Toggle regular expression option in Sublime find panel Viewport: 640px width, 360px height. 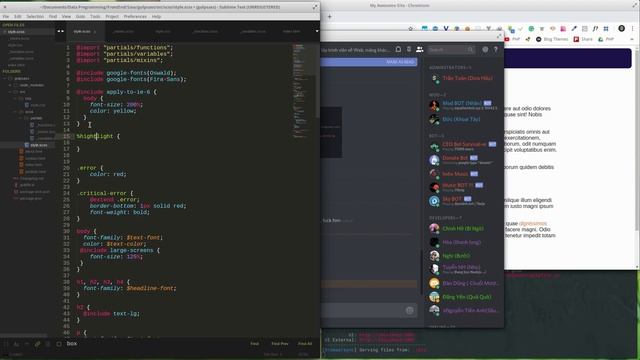click(6, 344)
